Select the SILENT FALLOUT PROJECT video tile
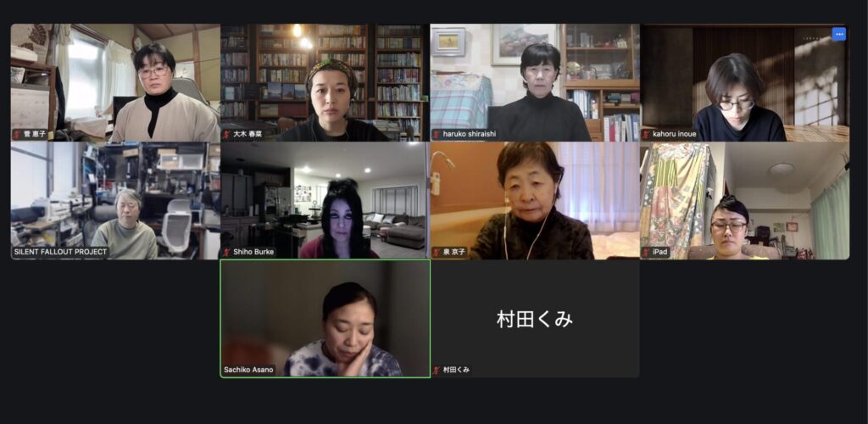This screenshot has height=424, width=868. coord(115,200)
